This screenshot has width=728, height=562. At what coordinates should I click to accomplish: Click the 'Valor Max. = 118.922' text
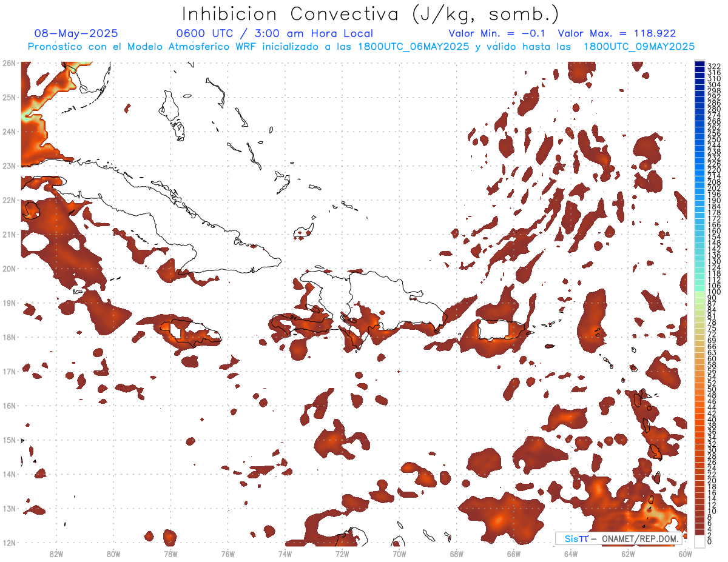(x=616, y=33)
